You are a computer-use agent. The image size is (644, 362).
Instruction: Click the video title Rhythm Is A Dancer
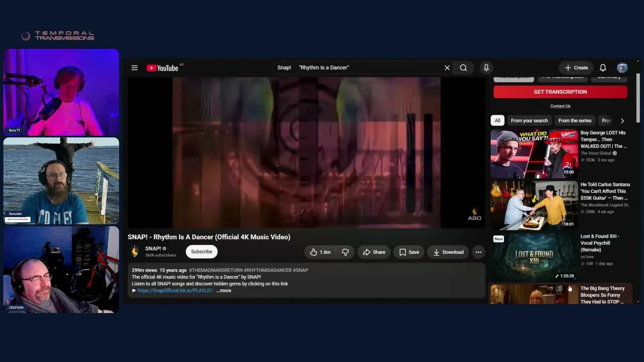tap(209, 237)
